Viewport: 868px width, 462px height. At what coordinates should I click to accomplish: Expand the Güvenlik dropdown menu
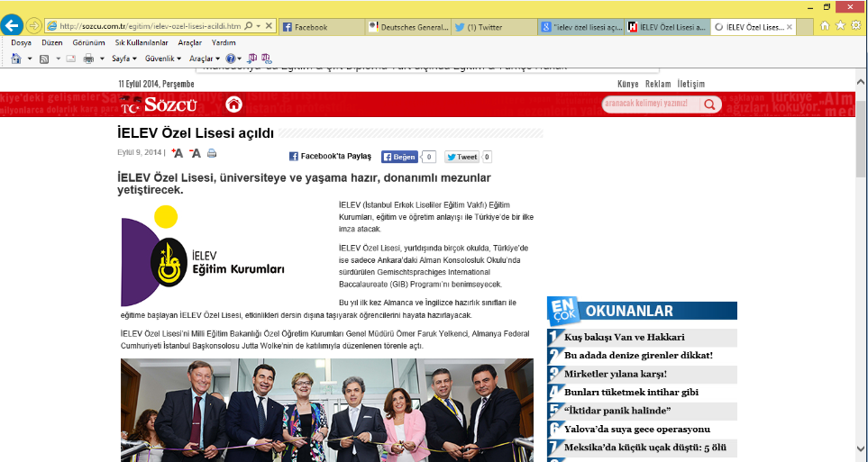tap(162, 59)
